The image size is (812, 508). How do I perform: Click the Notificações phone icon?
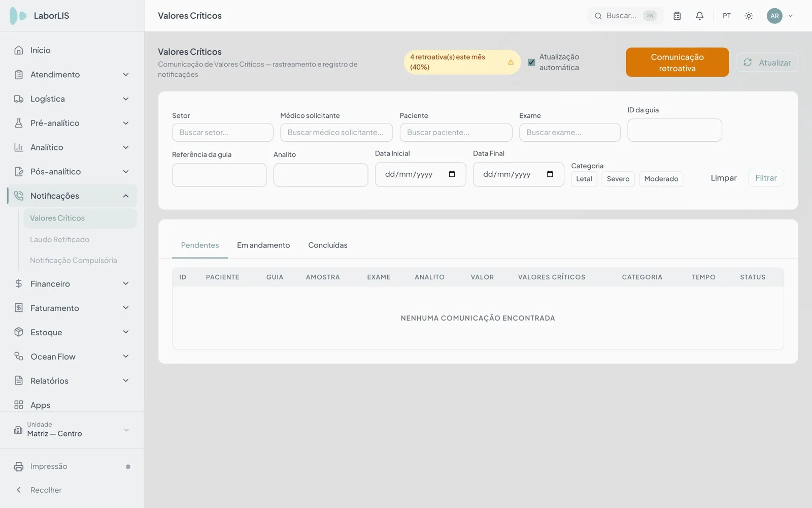(x=19, y=196)
